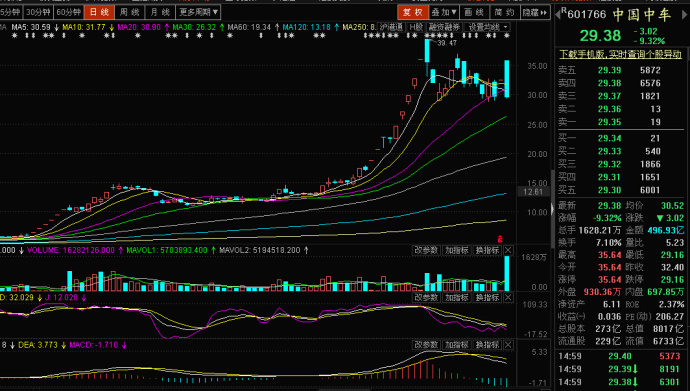Open the 叠加 overlay dropdown
The height and width of the screenshot is (391, 690).
[444, 12]
